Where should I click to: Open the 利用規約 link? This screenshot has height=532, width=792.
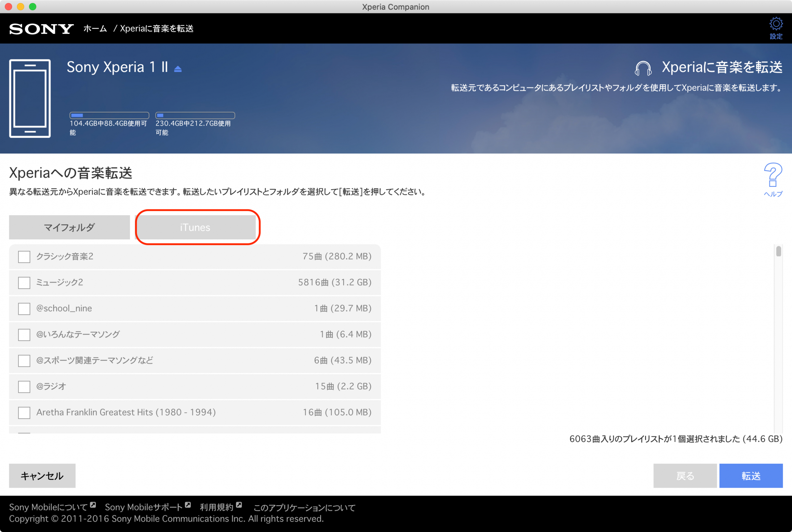click(x=217, y=507)
